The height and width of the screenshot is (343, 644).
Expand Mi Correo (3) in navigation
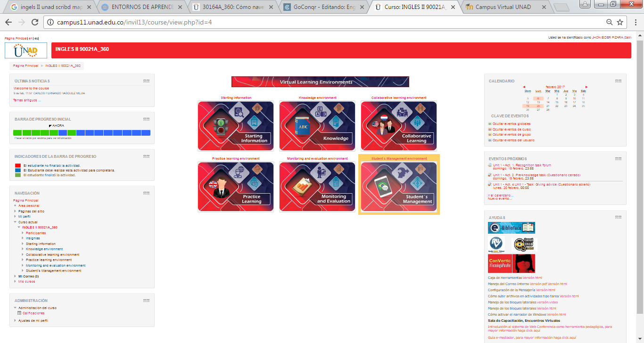[x=15, y=276]
